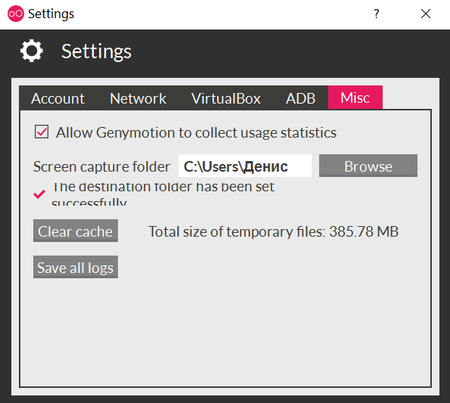
Task: Click the 'Screen capture folder' label
Action: (102, 167)
